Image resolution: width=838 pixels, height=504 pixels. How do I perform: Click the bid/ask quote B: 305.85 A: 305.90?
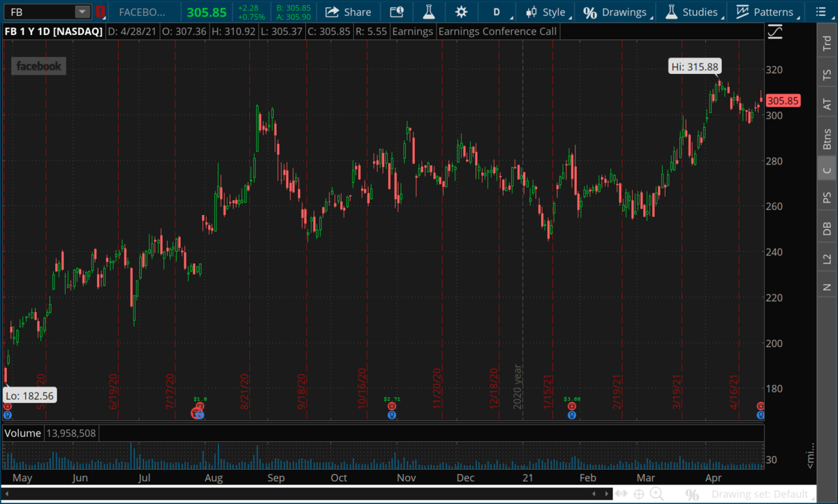293,12
